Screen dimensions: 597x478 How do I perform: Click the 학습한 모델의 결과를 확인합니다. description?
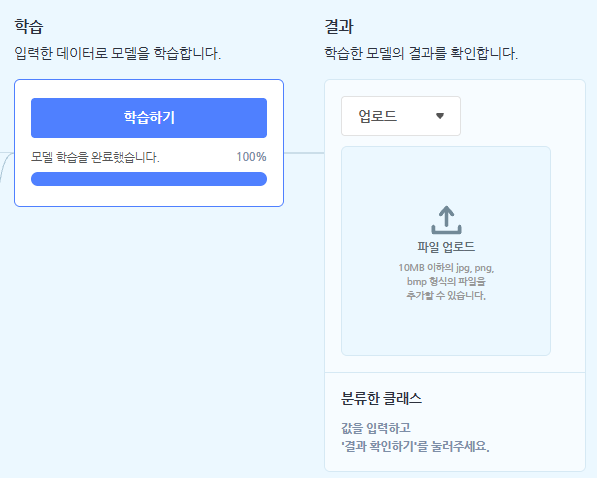421,53
